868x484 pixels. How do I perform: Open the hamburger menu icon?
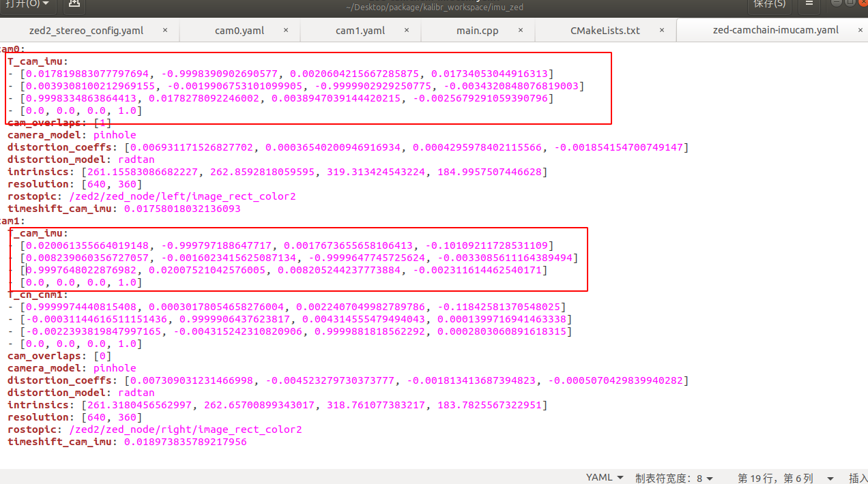pyautogui.click(x=810, y=5)
